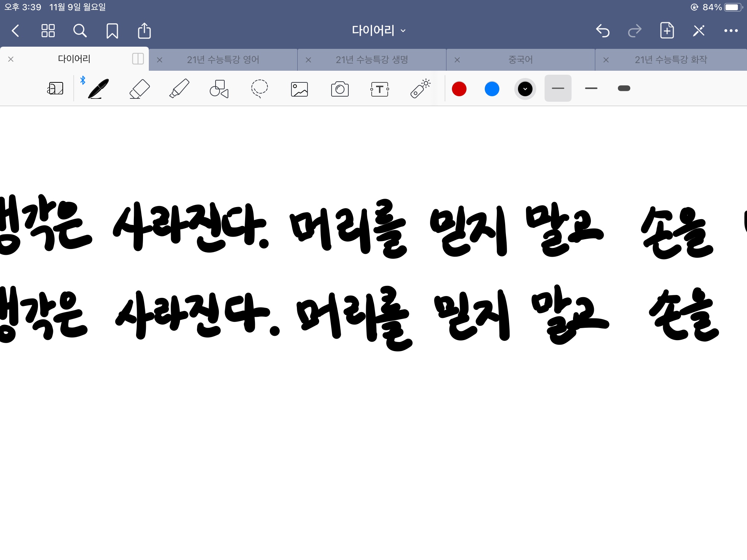Switch to 21년 수능특강 영어 tab
This screenshot has height=560, width=747.
[x=223, y=59]
